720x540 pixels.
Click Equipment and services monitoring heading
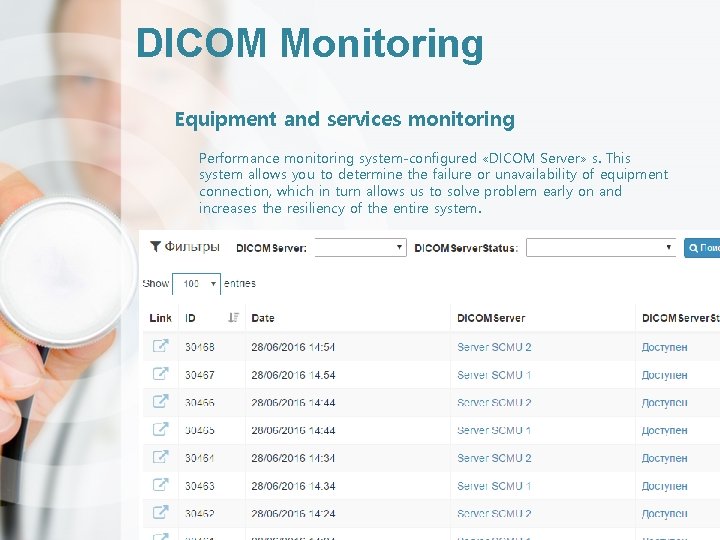pyautogui.click(x=344, y=119)
